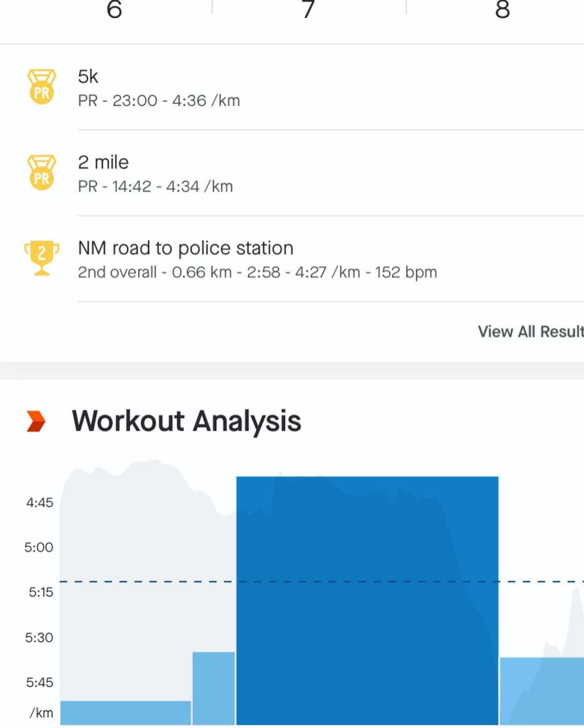Select lap number 6
The width and height of the screenshot is (584, 728).
[x=114, y=10]
